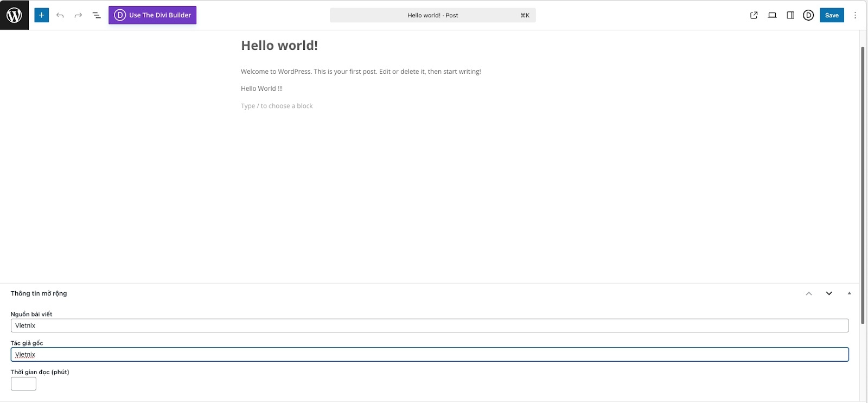The image size is (868, 403).
Task: Save the post
Action: [x=832, y=15]
